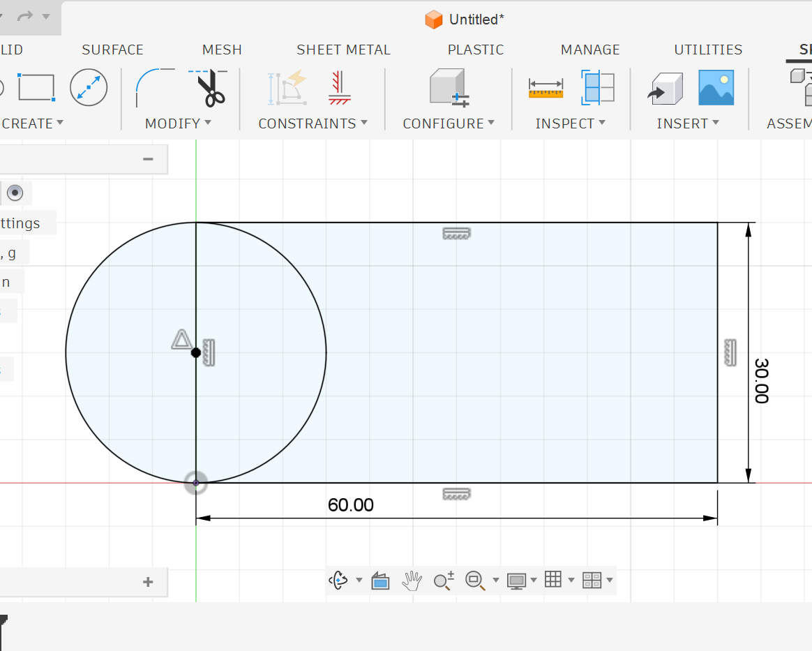Select the origin point at rectangle corner

196,483
